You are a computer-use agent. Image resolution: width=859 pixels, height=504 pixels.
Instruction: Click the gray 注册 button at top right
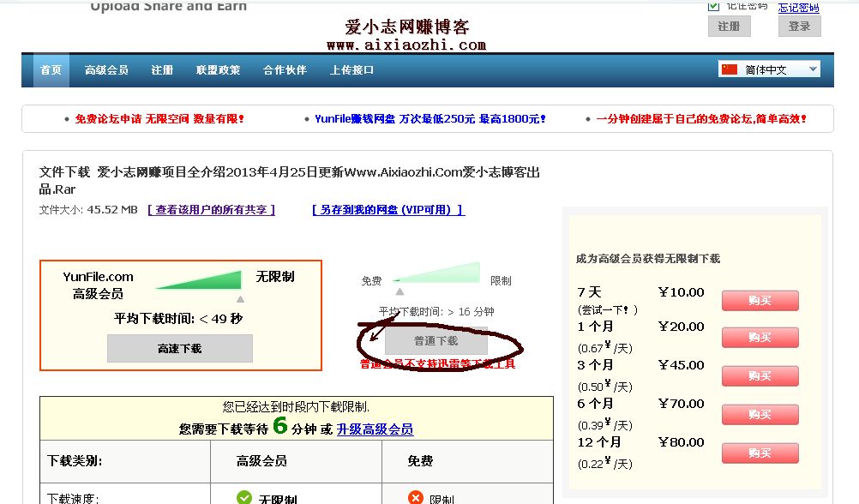(729, 27)
